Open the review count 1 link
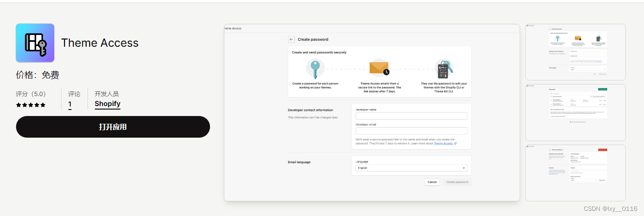644x216 pixels. coord(70,104)
